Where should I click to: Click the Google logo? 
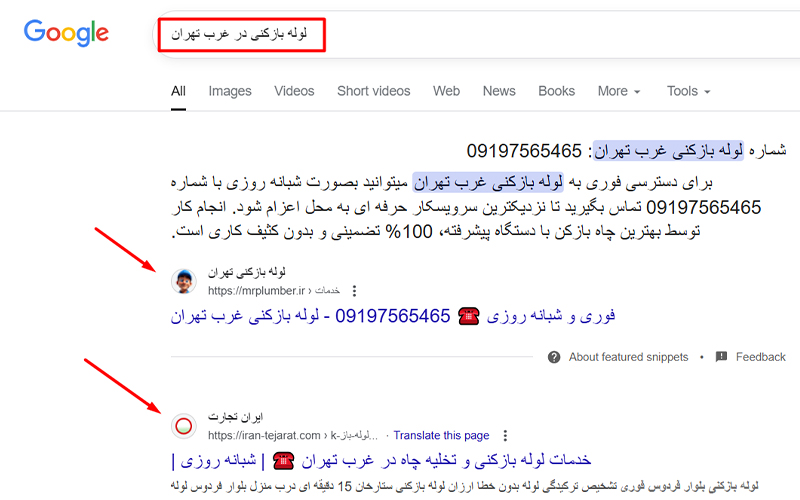(x=66, y=33)
